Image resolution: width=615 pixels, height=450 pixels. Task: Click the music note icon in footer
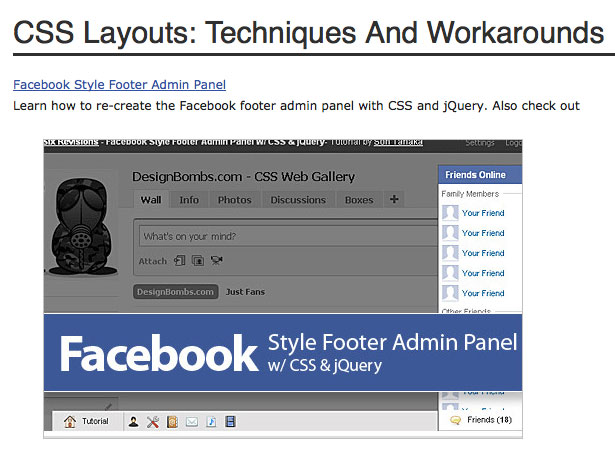[211, 422]
